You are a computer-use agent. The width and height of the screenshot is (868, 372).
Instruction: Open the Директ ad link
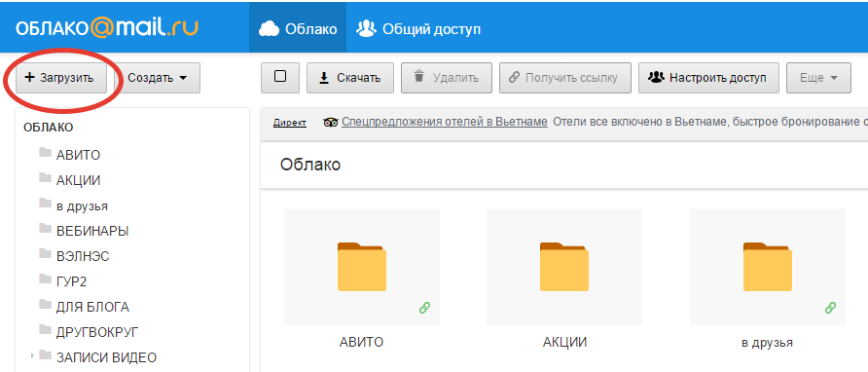290,123
